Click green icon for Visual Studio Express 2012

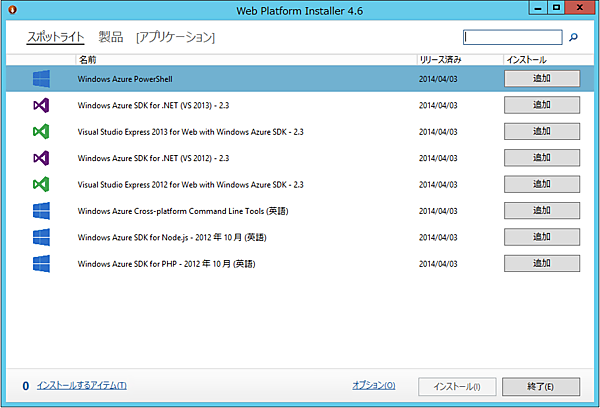tap(41, 184)
